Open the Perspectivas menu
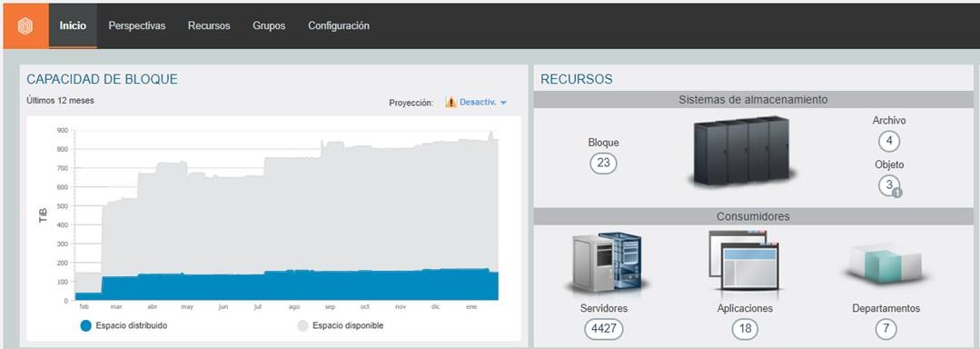The width and height of the screenshot is (980, 349). click(137, 25)
